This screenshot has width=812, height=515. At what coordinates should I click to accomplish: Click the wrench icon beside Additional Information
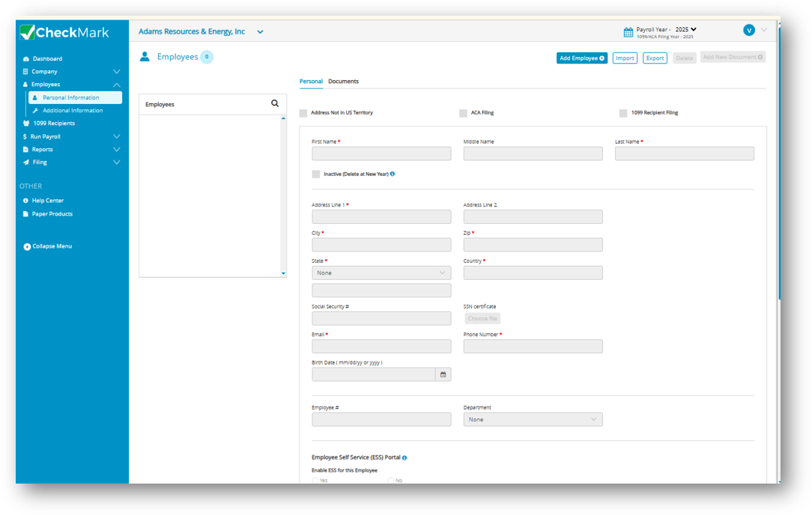pyautogui.click(x=35, y=111)
